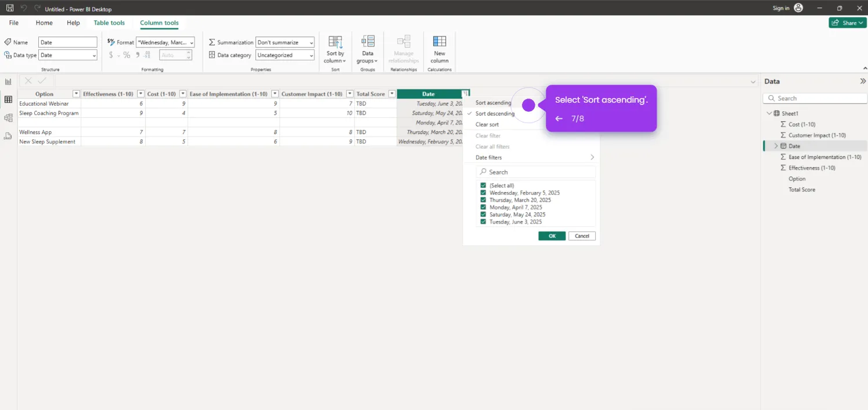
Task: Open the Sort by column tool
Action: click(x=335, y=49)
